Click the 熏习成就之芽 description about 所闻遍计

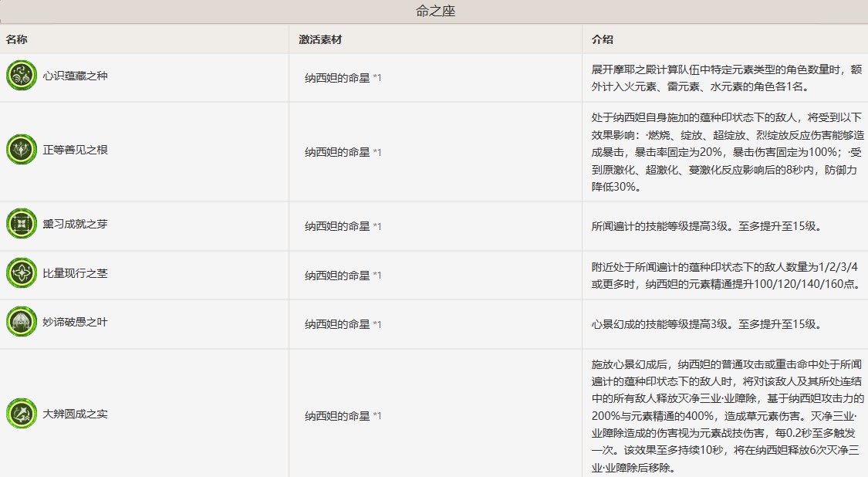click(705, 226)
